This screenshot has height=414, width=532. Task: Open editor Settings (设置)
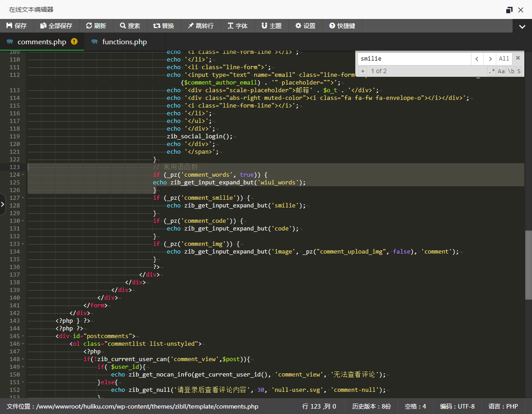coord(306,26)
